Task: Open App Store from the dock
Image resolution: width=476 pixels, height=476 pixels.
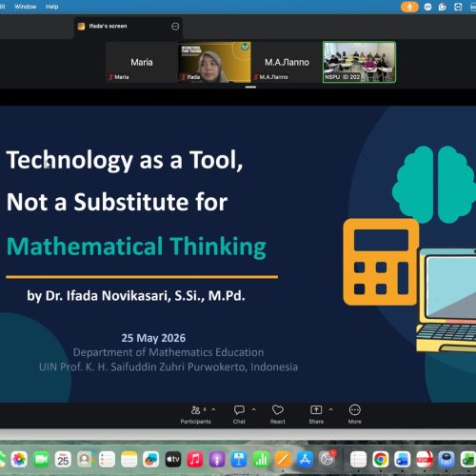Action: (x=305, y=459)
